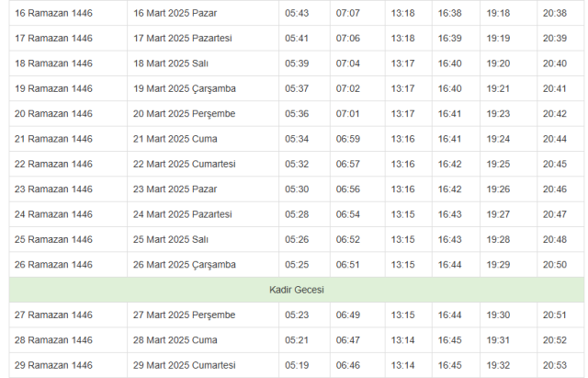The width and height of the screenshot is (588, 378).
Task: Click 07:02 time in the 19 Mart row
Action: click(x=347, y=88)
